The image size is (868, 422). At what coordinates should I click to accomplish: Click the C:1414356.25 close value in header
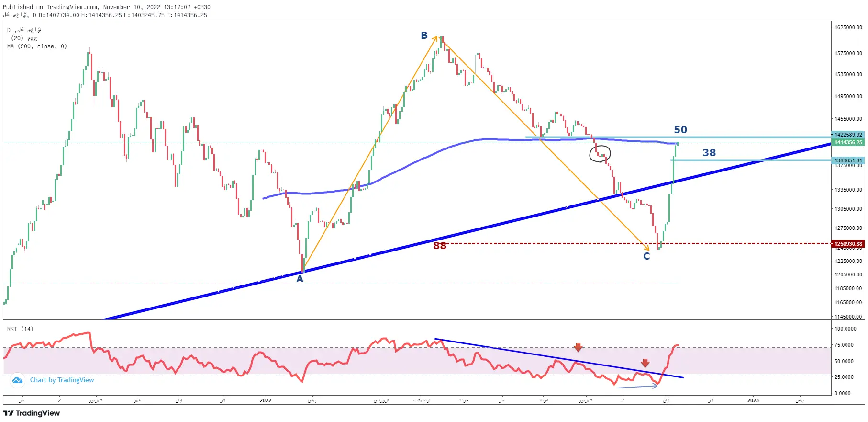[x=187, y=15]
